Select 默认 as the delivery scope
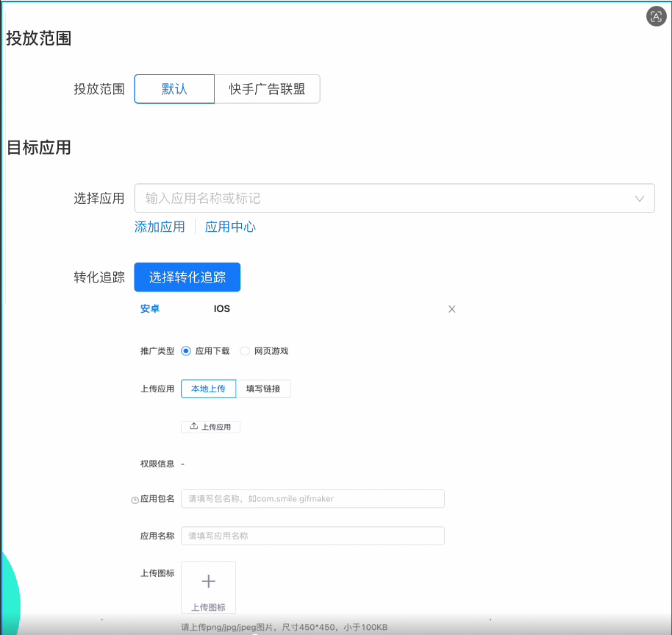This screenshot has height=635, width=672. [174, 88]
